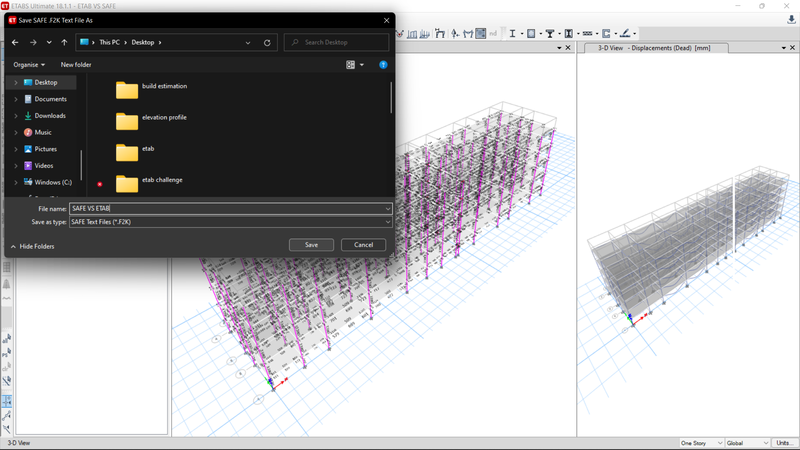Click the file list vertical scrollbar
Image resolution: width=800 pixels, height=450 pixels.
pyautogui.click(x=391, y=97)
